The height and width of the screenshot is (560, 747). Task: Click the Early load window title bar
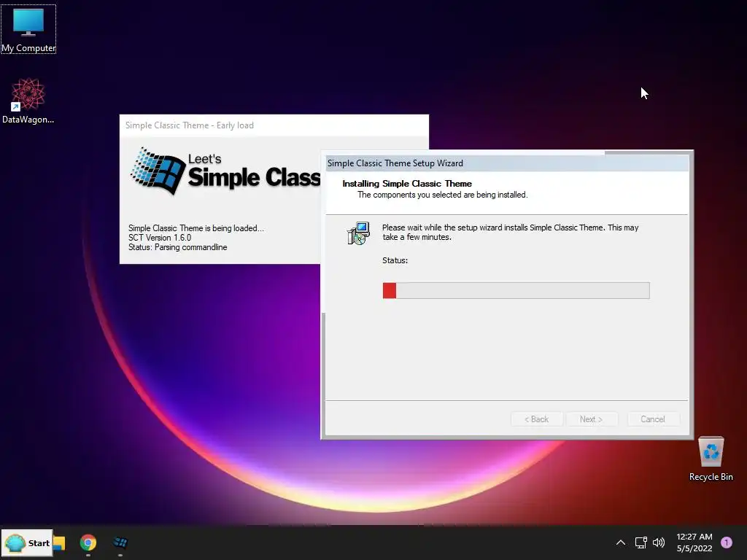click(274, 125)
